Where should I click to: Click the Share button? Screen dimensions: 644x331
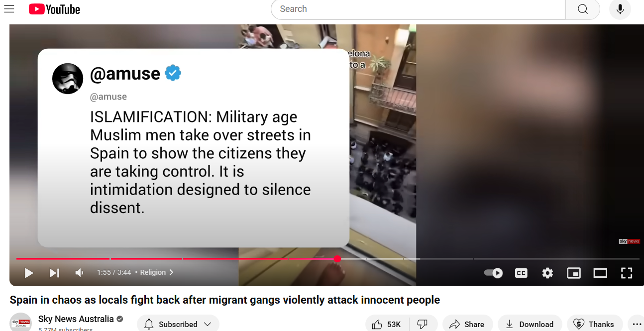467,325
